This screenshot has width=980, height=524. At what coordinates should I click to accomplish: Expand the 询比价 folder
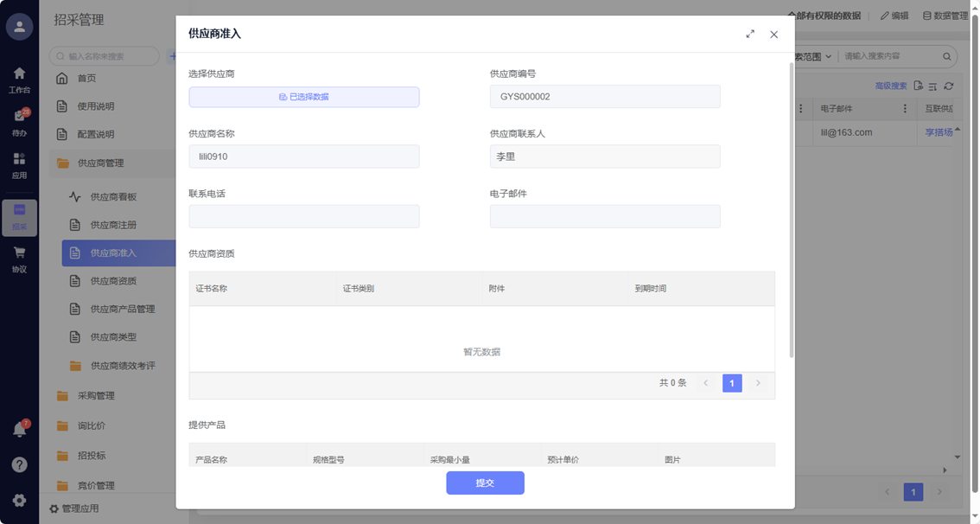point(91,425)
